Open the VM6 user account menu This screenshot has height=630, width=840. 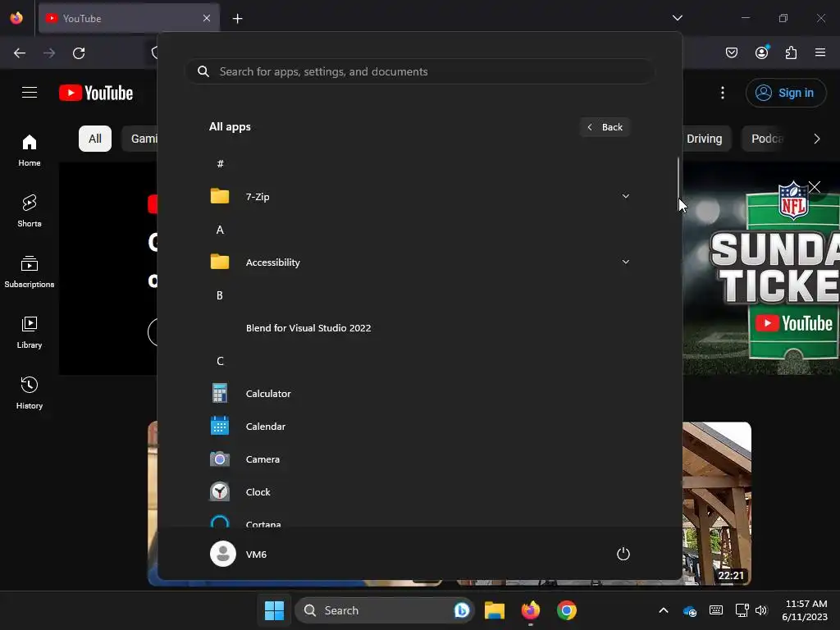239,554
